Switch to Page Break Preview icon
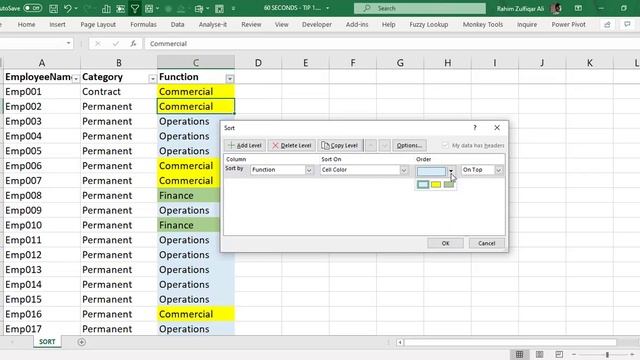Viewport: 640px width, 360px height. coord(559,354)
